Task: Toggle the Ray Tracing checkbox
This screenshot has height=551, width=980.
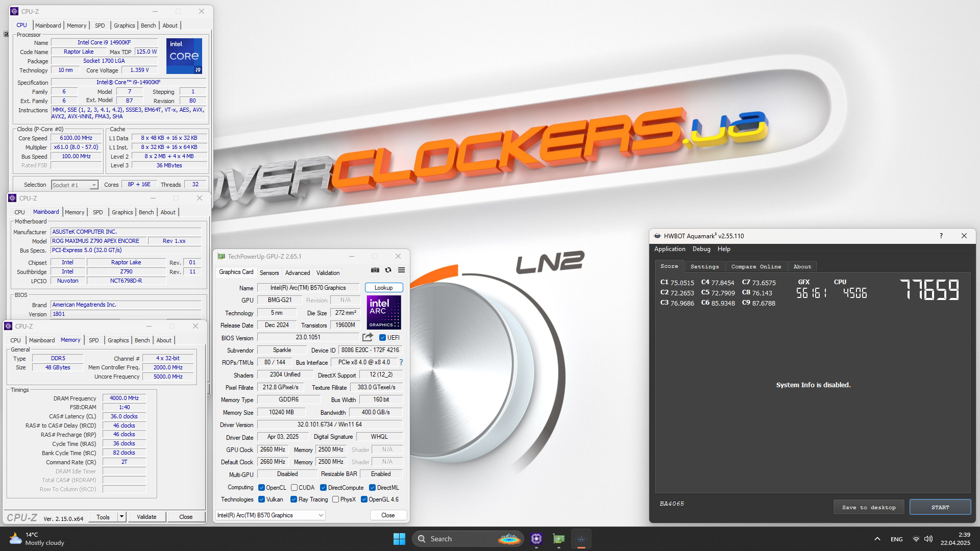Action: pos(293,499)
